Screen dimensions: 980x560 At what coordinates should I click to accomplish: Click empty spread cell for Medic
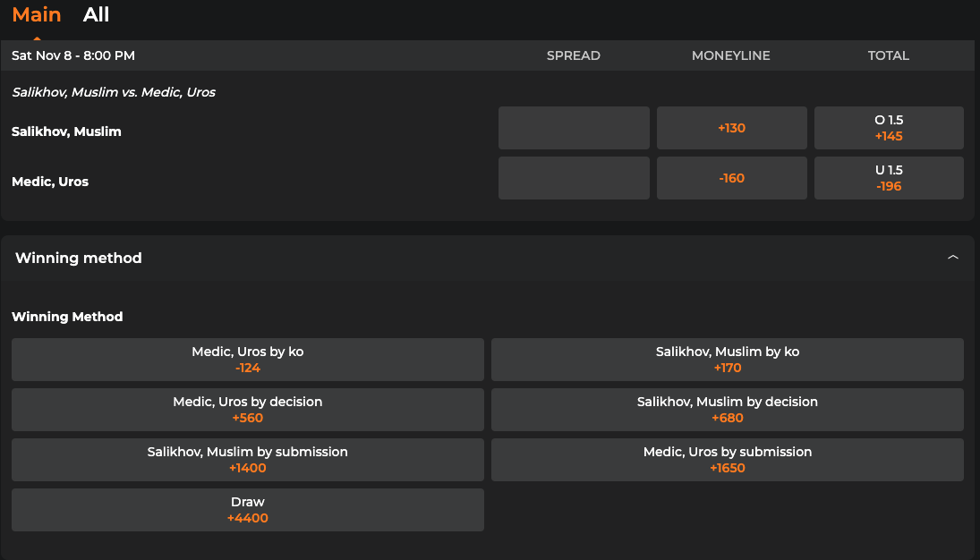click(574, 178)
